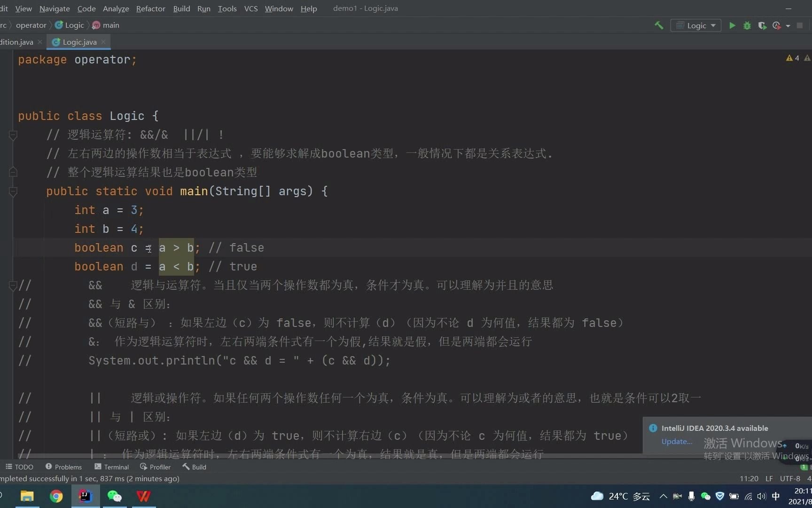Image resolution: width=812 pixels, height=508 pixels.
Task: Open the Logic run configuration dropdown
Action: pos(696,25)
